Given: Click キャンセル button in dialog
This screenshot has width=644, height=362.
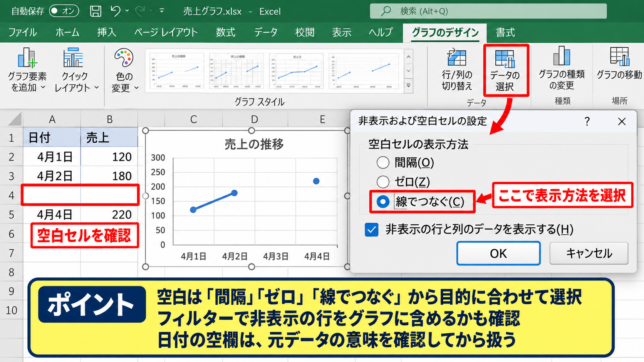Looking at the screenshot, I should point(589,253).
